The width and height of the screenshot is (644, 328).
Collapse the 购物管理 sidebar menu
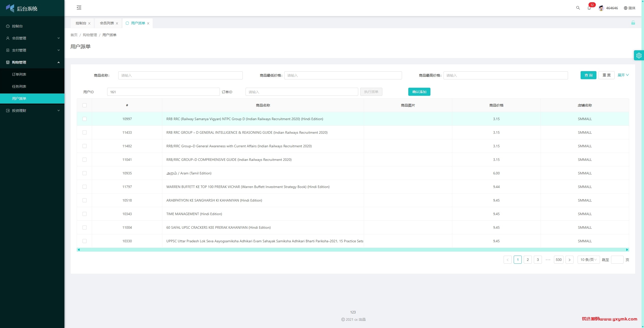click(x=32, y=62)
